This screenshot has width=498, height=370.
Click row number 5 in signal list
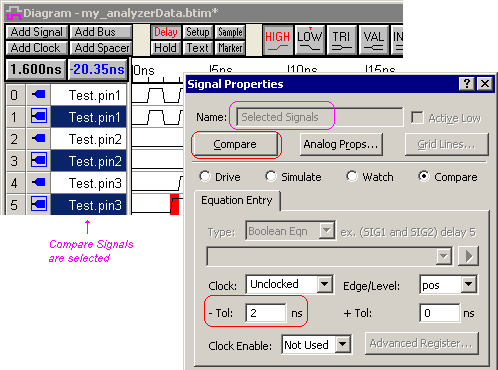pyautogui.click(x=15, y=204)
